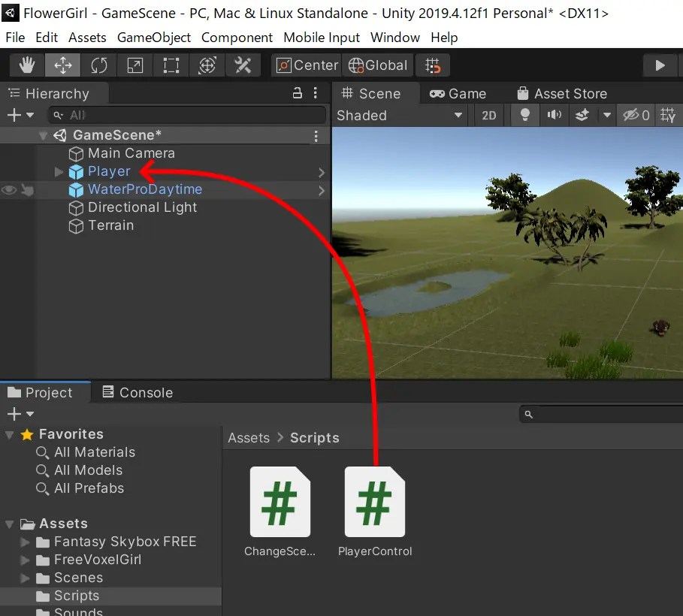The image size is (683, 616).
Task: Open Assets menu
Action: pyautogui.click(x=87, y=38)
